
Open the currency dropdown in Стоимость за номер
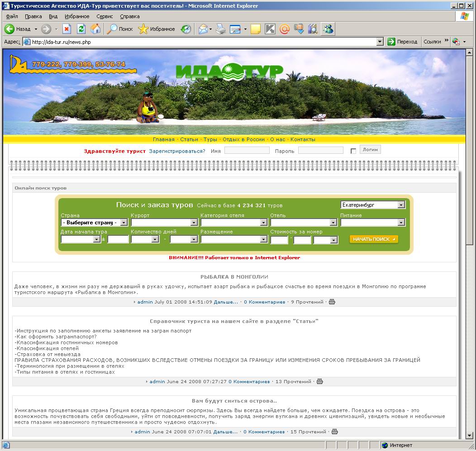[x=326, y=240]
